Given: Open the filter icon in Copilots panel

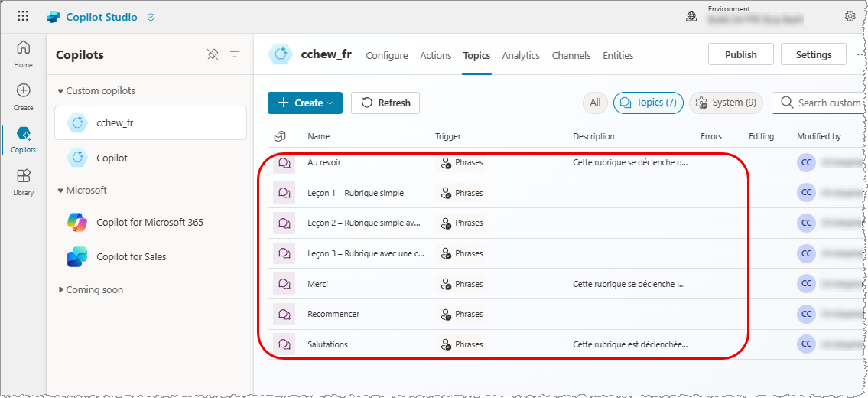Looking at the screenshot, I should [x=235, y=54].
